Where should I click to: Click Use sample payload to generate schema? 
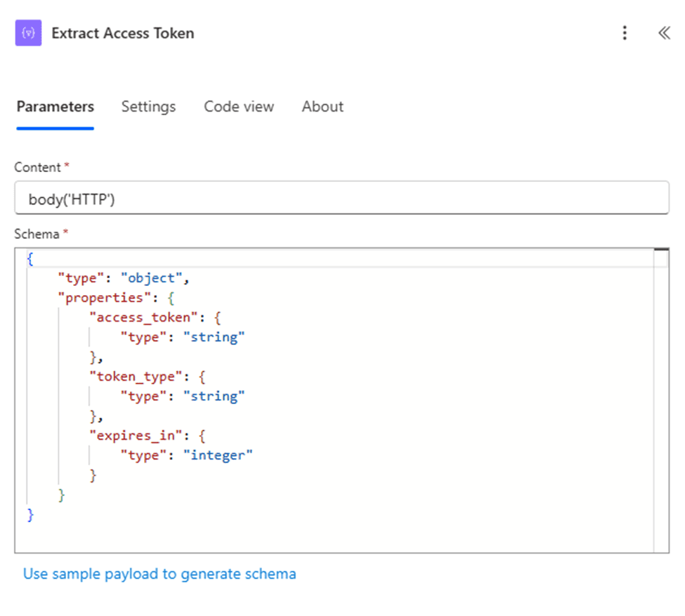point(159,574)
